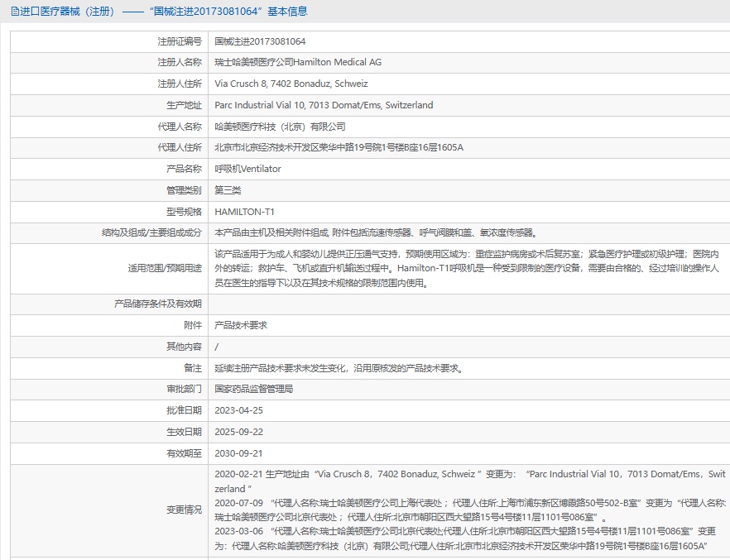Select intended use paragraph starting 该产品适用于
Image resolution: width=730 pixels, height=560 pixels.
(x=467, y=268)
